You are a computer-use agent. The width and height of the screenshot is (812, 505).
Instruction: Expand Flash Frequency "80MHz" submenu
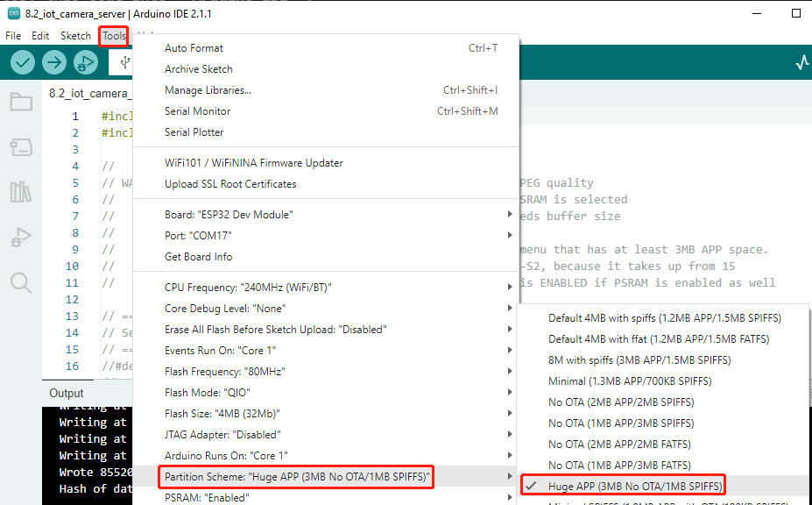point(326,372)
